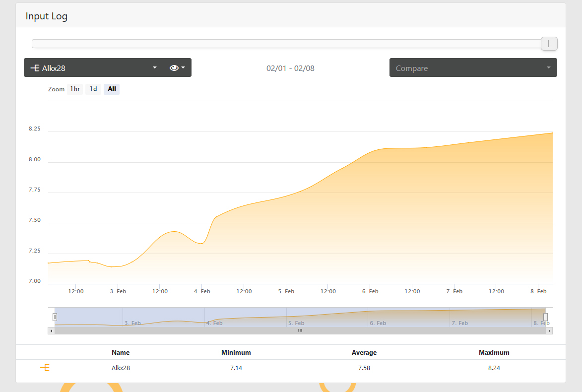This screenshot has width=582, height=392.
Task: Click the 7.00 y-axis label
Action: click(x=35, y=281)
